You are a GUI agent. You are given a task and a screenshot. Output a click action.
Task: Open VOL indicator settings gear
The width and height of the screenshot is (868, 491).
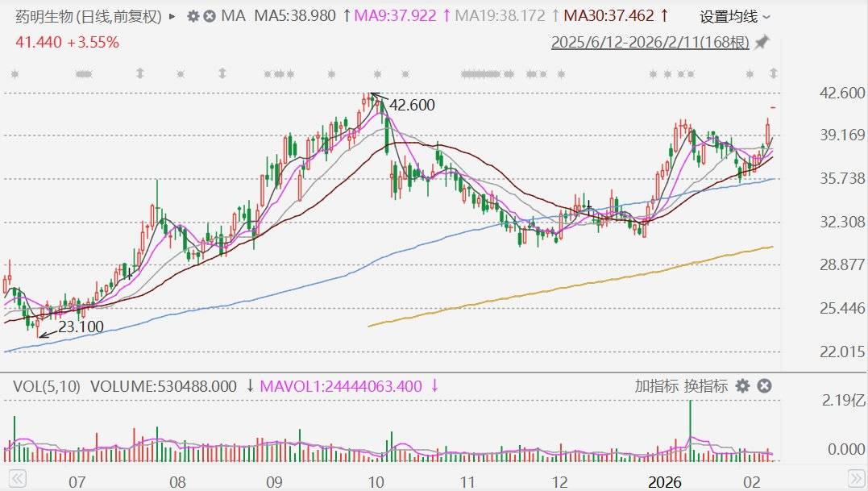point(742,386)
